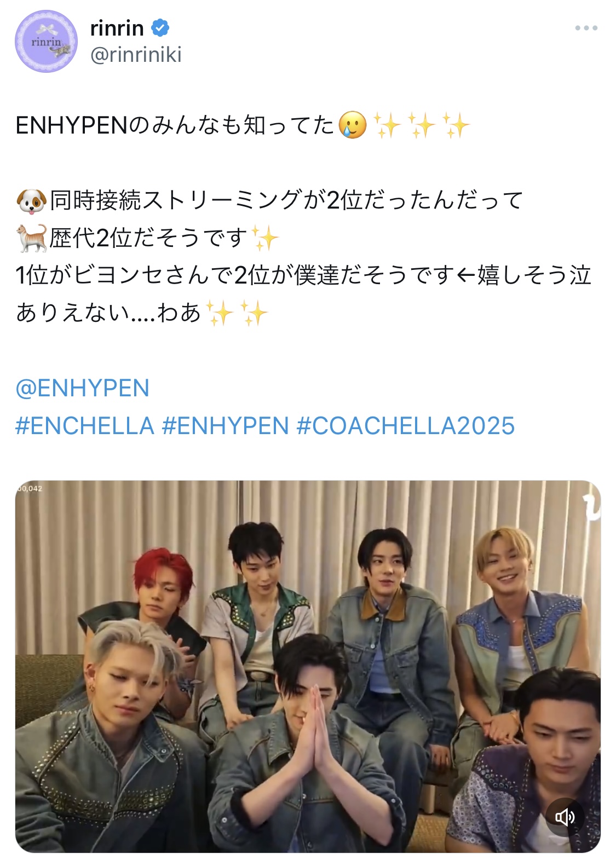
Task: Click the sparkles emoji after 歴代2位だそうです
Action: [x=264, y=238]
